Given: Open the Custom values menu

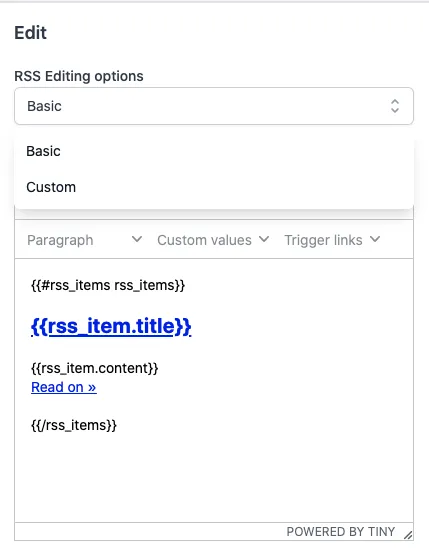Looking at the screenshot, I should 213,240.
